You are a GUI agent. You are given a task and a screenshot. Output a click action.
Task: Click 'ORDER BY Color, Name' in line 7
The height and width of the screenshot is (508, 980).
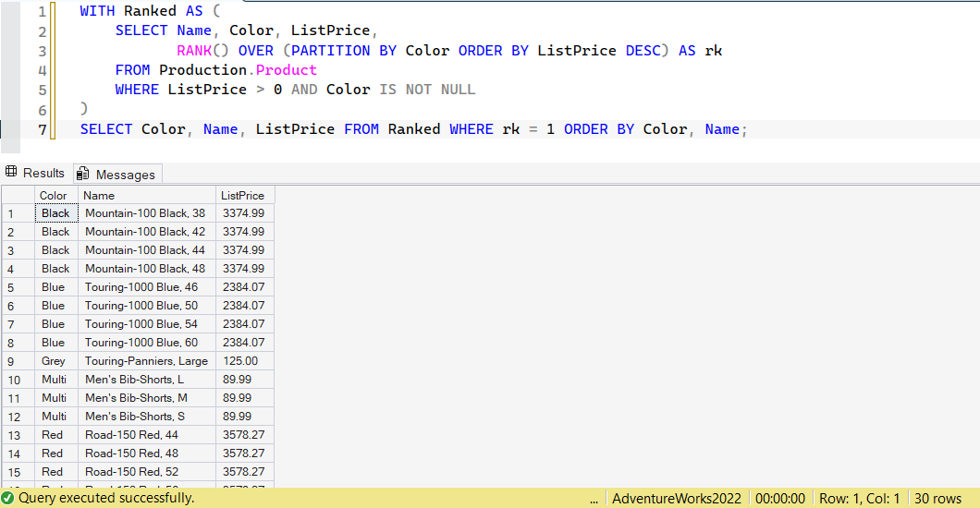point(652,129)
